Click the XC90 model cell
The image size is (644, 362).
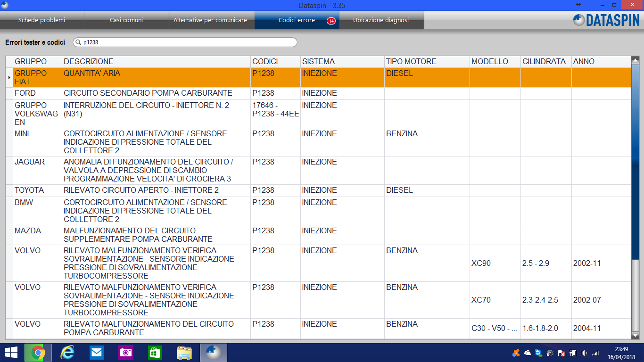pyautogui.click(x=495, y=263)
